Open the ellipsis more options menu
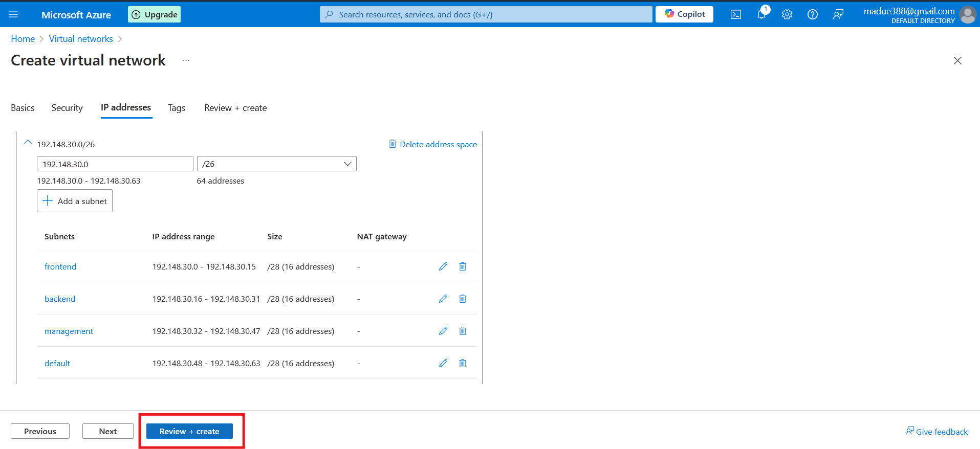This screenshot has width=980, height=449. 186,61
